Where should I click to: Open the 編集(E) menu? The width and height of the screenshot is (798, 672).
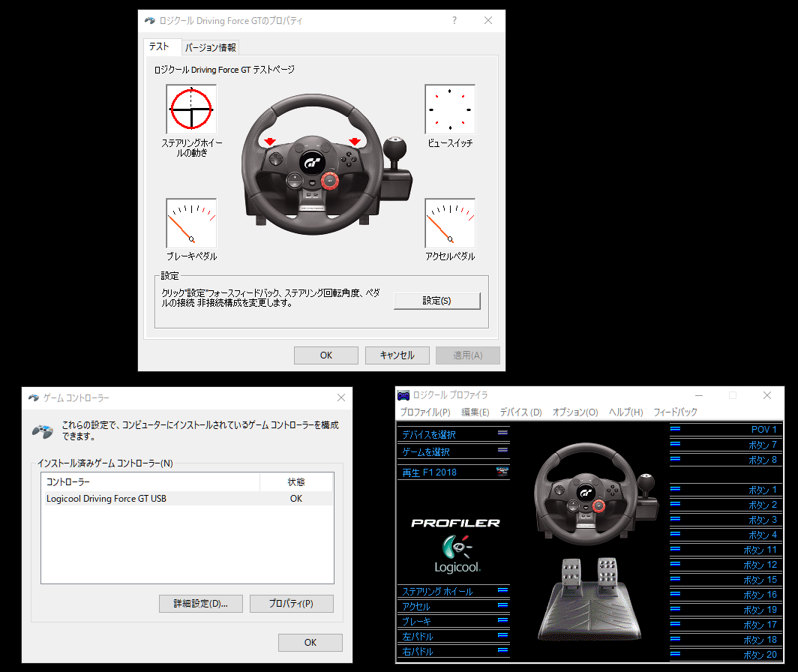pos(475,412)
